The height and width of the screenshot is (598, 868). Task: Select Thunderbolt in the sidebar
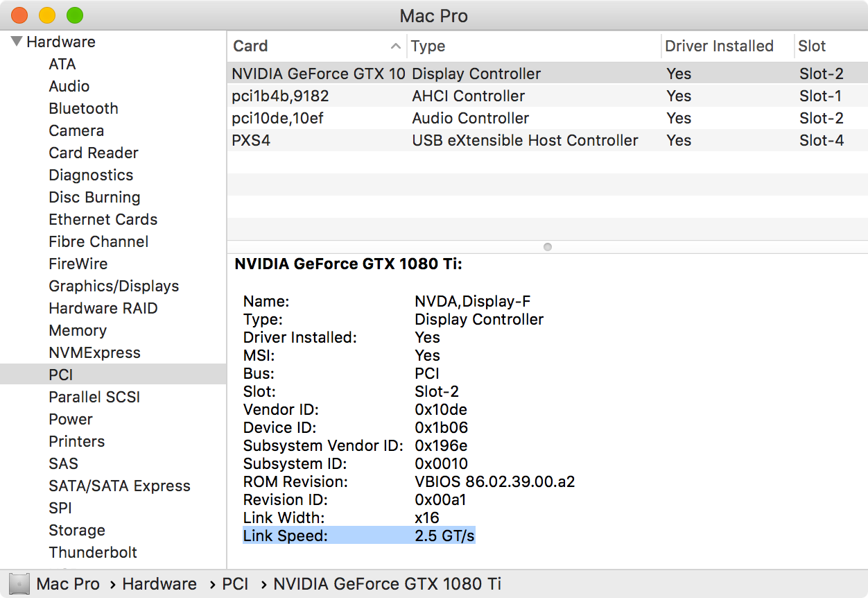[93, 552]
